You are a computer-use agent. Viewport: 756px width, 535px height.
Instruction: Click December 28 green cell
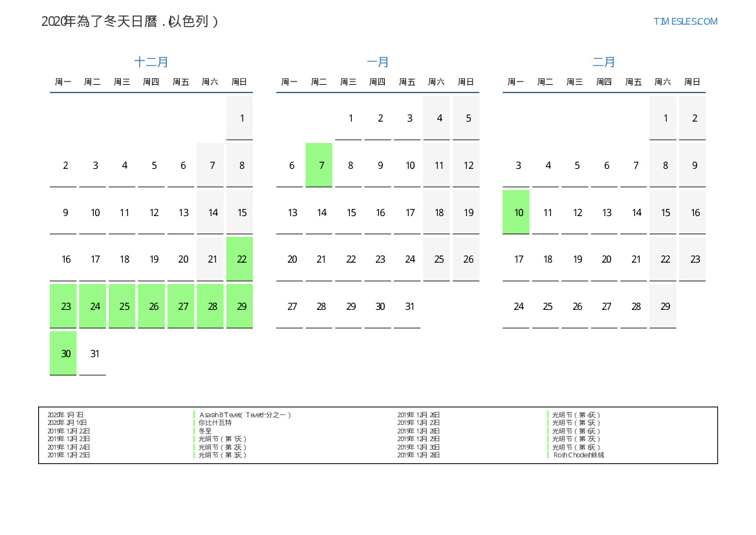[210, 307]
